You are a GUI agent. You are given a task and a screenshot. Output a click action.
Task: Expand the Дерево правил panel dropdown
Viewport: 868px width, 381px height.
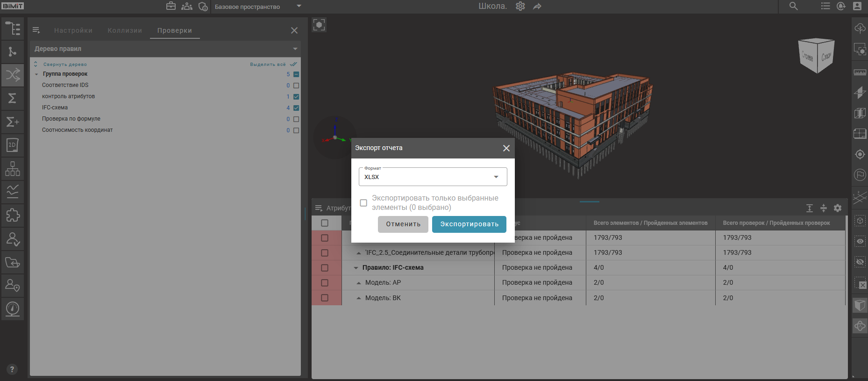[x=295, y=49]
